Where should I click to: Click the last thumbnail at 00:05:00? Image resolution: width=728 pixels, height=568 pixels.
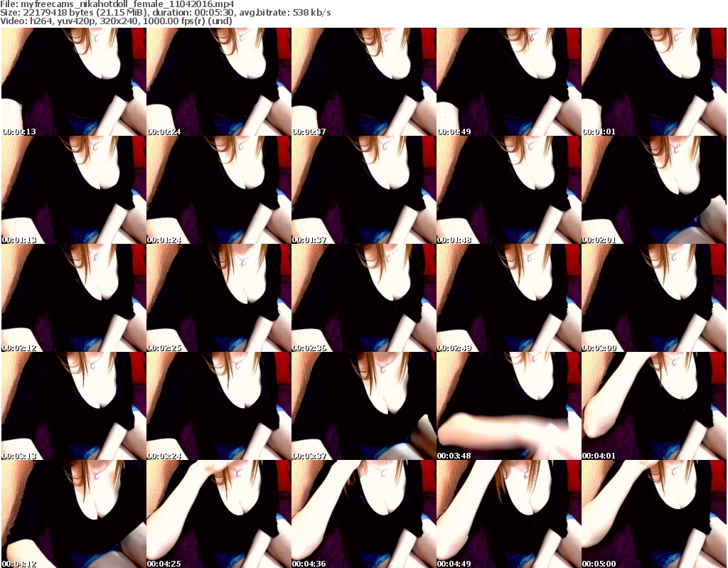point(653,514)
